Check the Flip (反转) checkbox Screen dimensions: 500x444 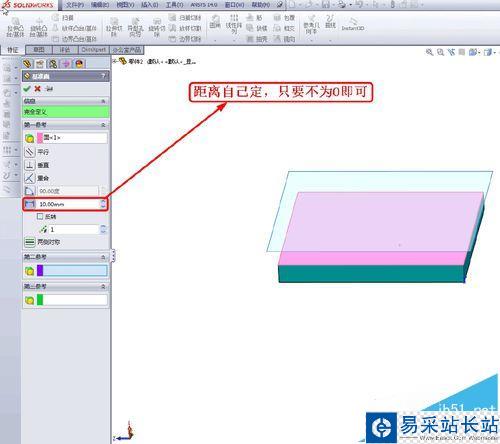pyautogui.click(x=40, y=217)
